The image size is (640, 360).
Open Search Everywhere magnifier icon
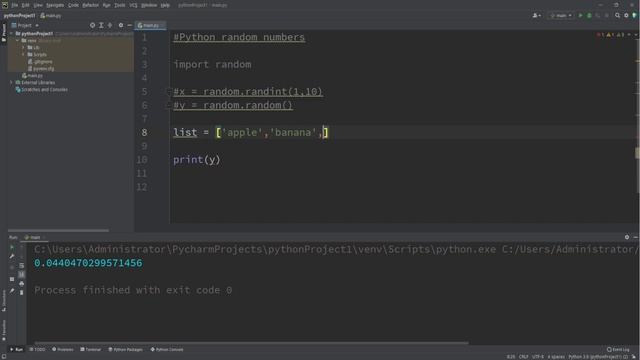coord(617,16)
